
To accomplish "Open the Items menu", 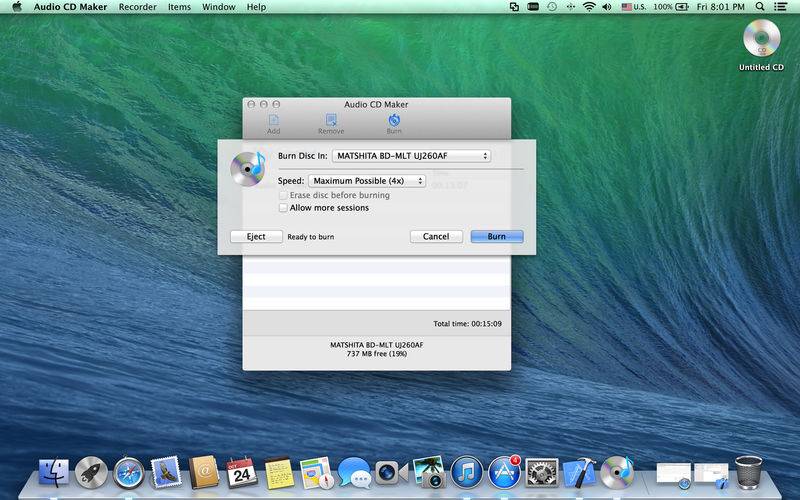I will click(179, 7).
